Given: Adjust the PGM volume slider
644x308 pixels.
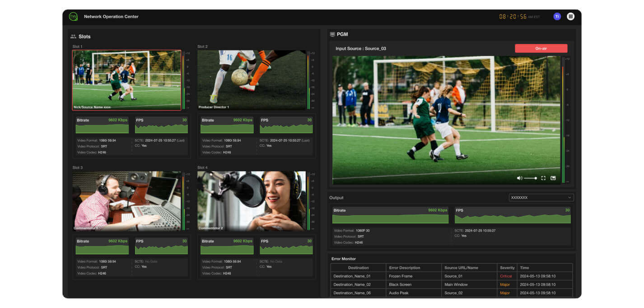Looking at the screenshot, I should coord(531,178).
